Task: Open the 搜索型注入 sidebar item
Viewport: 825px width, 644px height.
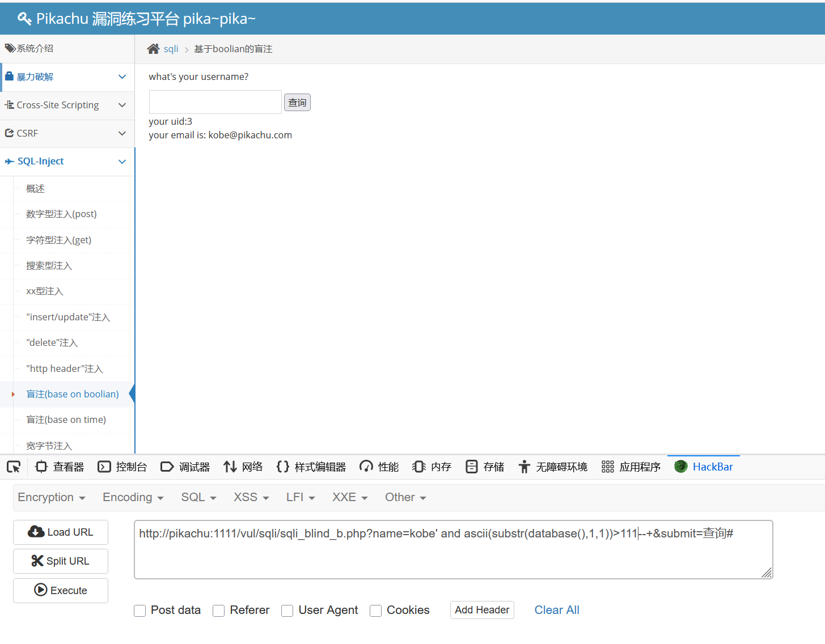Action: [49, 266]
